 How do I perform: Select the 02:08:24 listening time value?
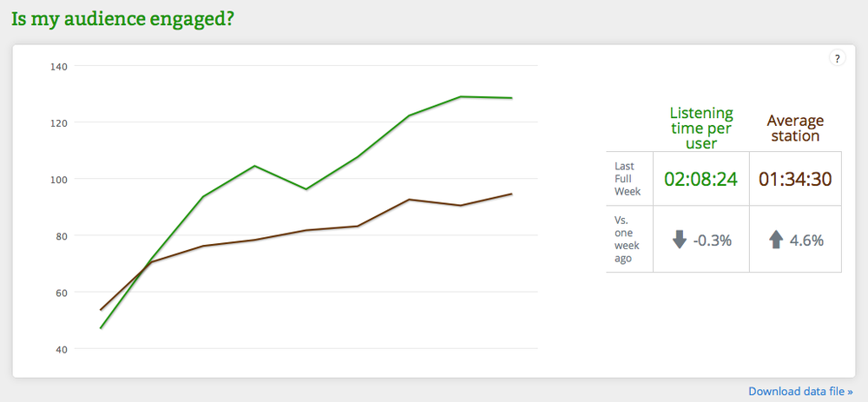(x=701, y=180)
